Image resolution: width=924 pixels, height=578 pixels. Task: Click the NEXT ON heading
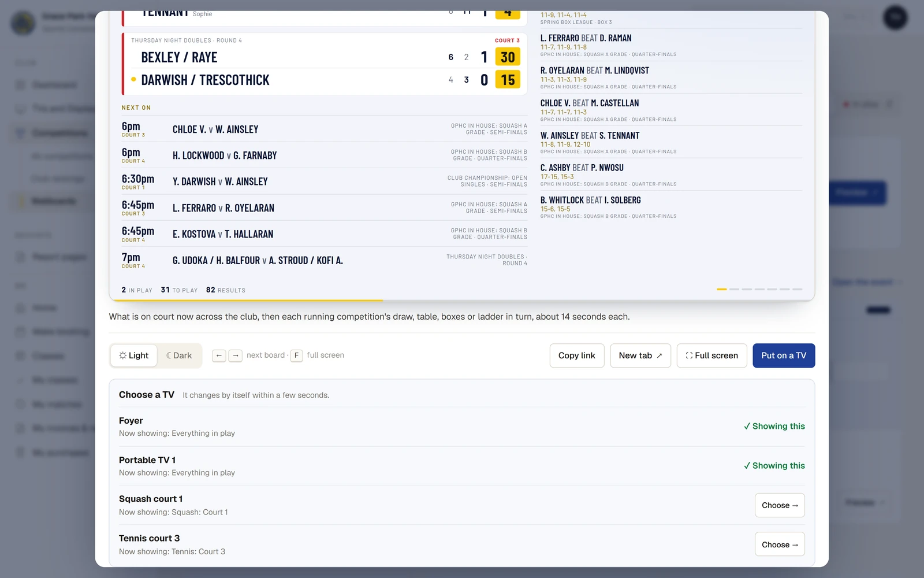pyautogui.click(x=136, y=108)
